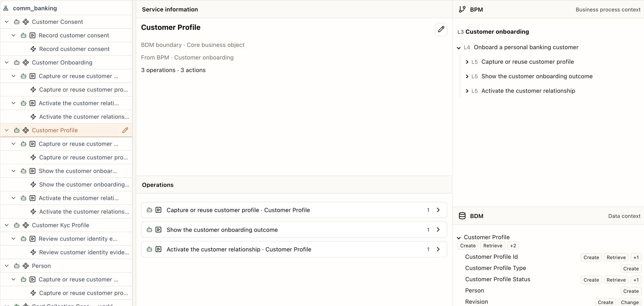
Task: Open chevron on Show the customer onboarding outcome card
Action: tap(438, 230)
